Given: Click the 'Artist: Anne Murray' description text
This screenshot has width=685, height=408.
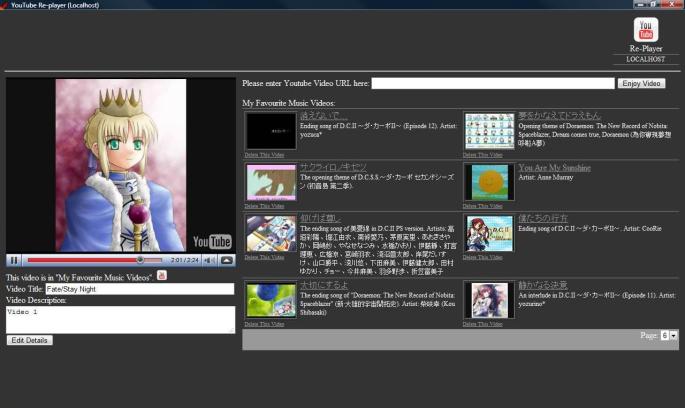Looking at the screenshot, I should (546, 177).
